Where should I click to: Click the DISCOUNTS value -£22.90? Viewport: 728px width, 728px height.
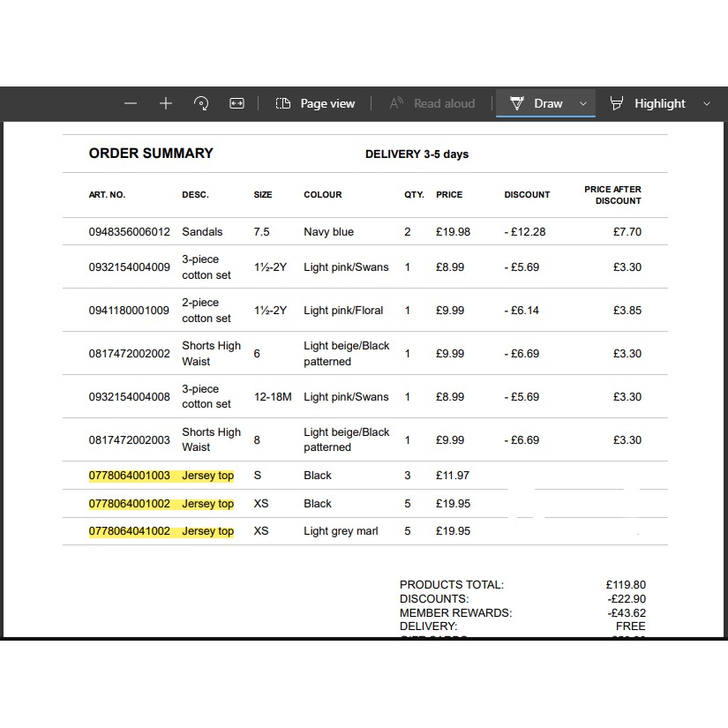click(x=627, y=598)
